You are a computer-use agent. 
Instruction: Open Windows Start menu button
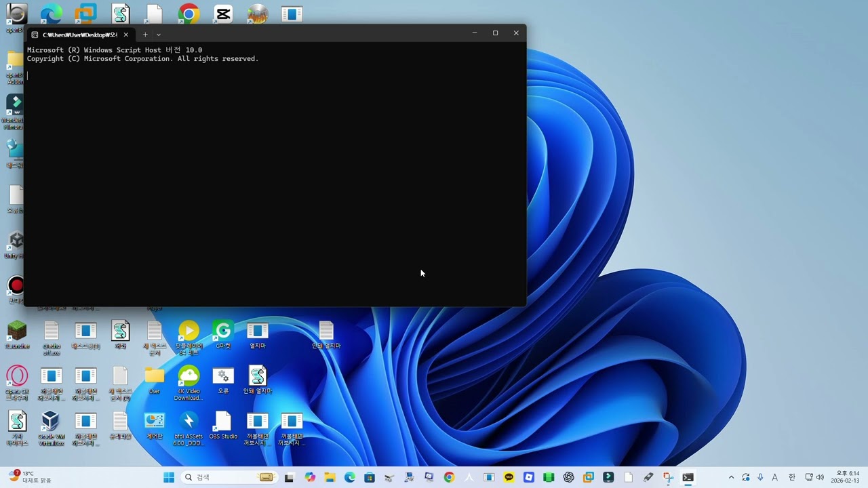[169, 477]
